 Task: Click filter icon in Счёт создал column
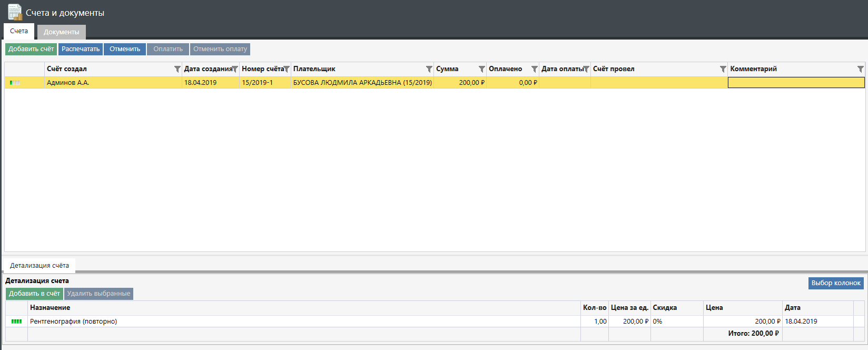(x=177, y=69)
